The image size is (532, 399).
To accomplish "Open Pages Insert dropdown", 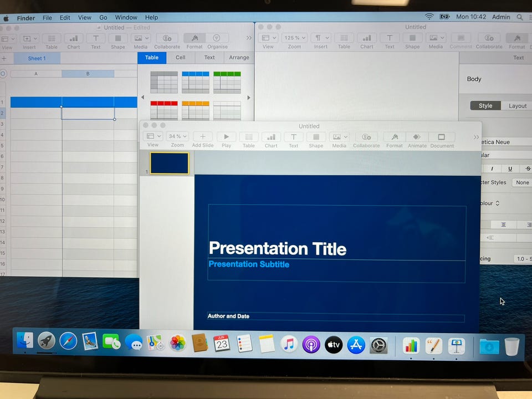I will [x=321, y=38].
